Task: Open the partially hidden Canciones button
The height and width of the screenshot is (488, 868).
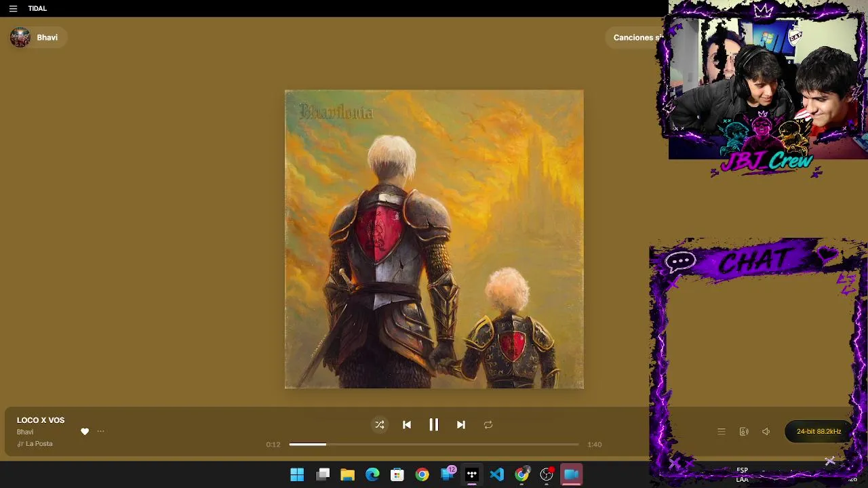Action: click(637, 38)
